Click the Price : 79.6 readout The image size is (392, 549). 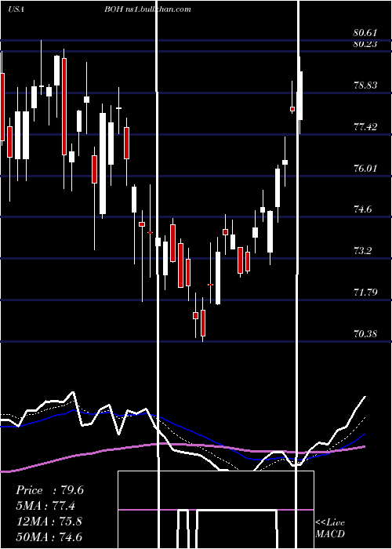pos(49,490)
